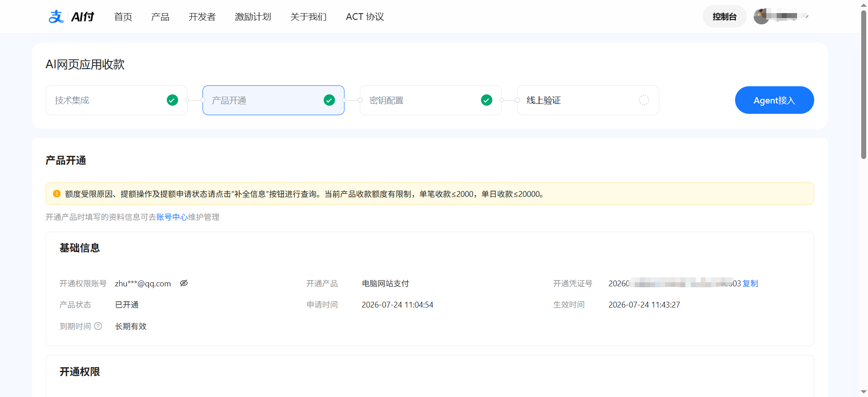Click the orange warning icon in the notice
The height and width of the screenshot is (397, 868).
click(x=57, y=194)
